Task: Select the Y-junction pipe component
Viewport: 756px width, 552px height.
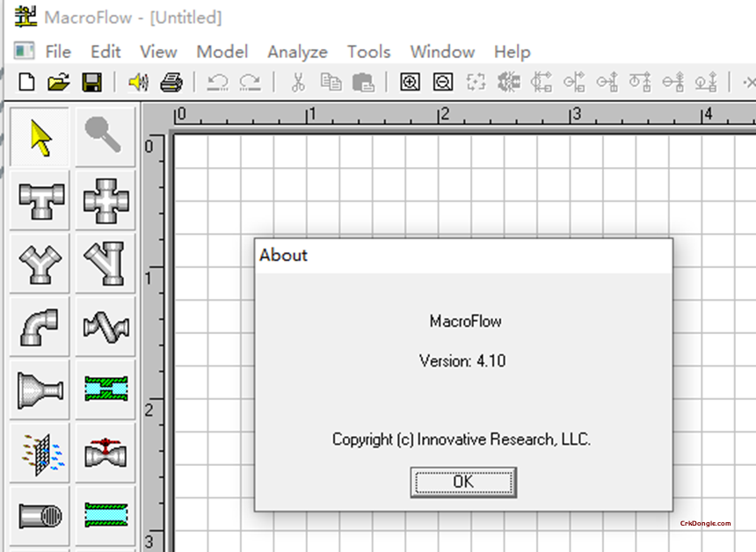Action: (41, 264)
